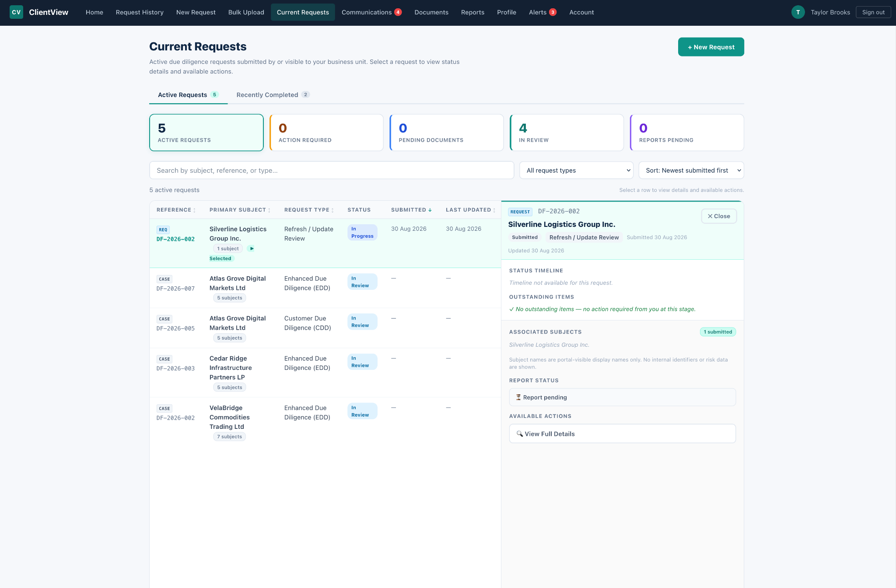Click the CASE badge for DF-2026-005
Viewport: 896px width, 588px height.
point(164,319)
